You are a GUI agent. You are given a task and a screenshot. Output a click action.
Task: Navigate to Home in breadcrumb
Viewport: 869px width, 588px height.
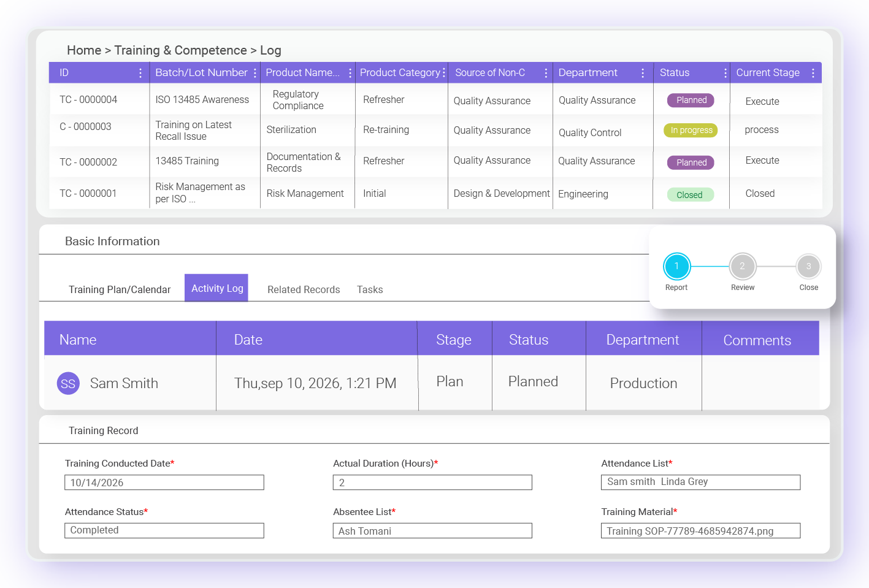click(x=84, y=50)
